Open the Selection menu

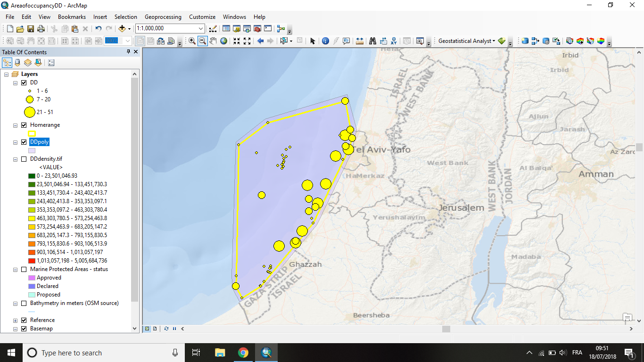coord(126,16)
